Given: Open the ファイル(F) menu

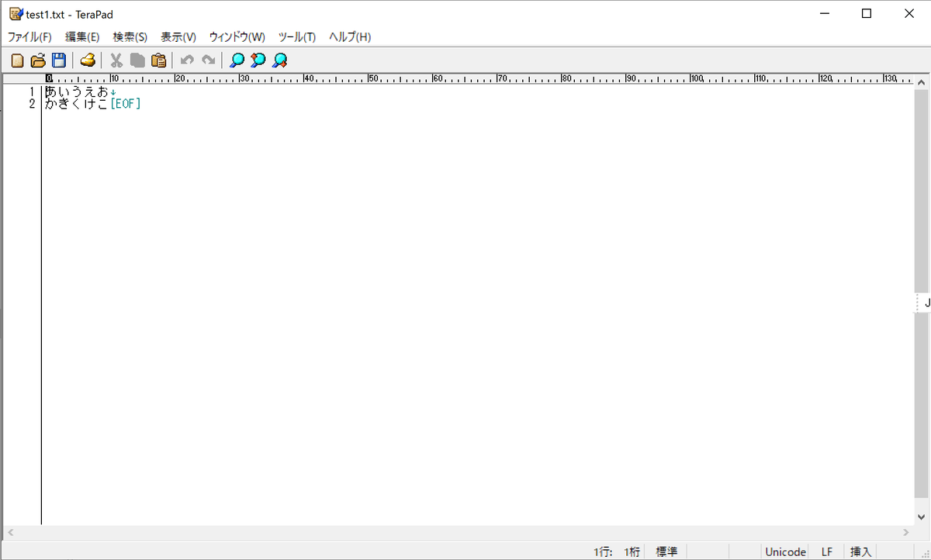Looking at the screenshot, I should coord(29,37).
